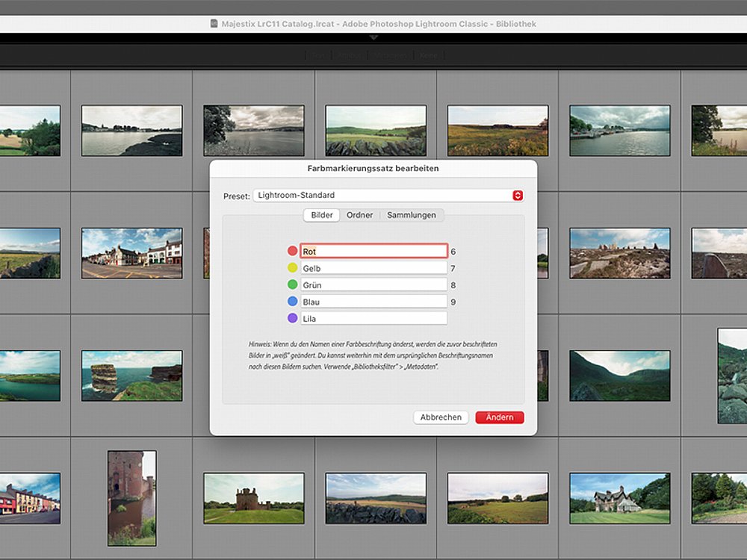Click the red color label dot
Viewport: 747px width, 560px height.
tap(292, 252)
